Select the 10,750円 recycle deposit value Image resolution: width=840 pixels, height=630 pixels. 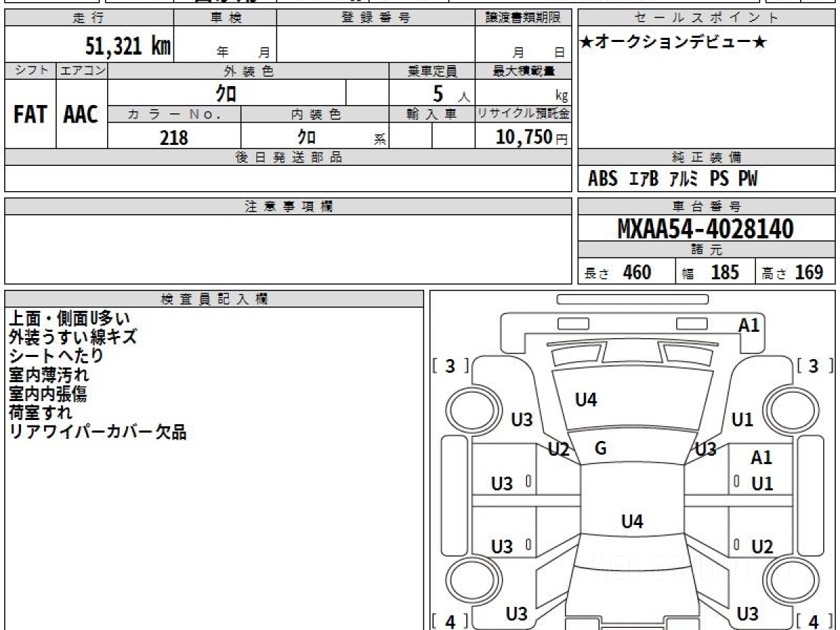click(x=532, y=137)
